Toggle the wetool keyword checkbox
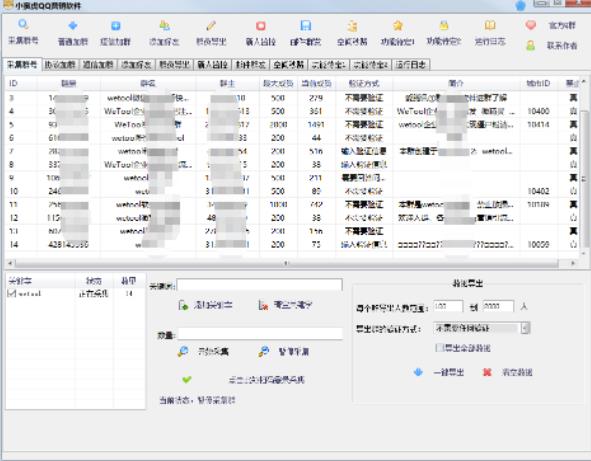 point(12,293)
